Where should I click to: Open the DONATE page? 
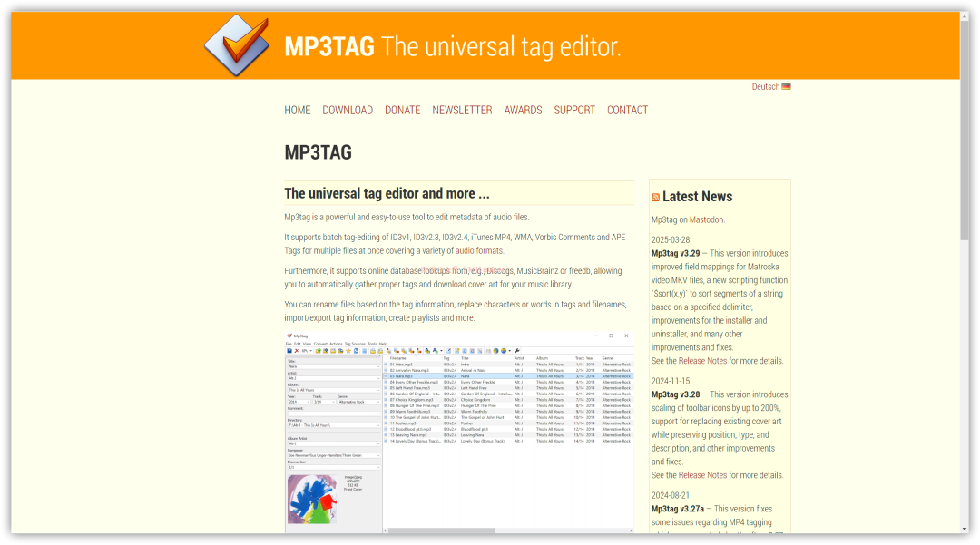click(403, 110)
